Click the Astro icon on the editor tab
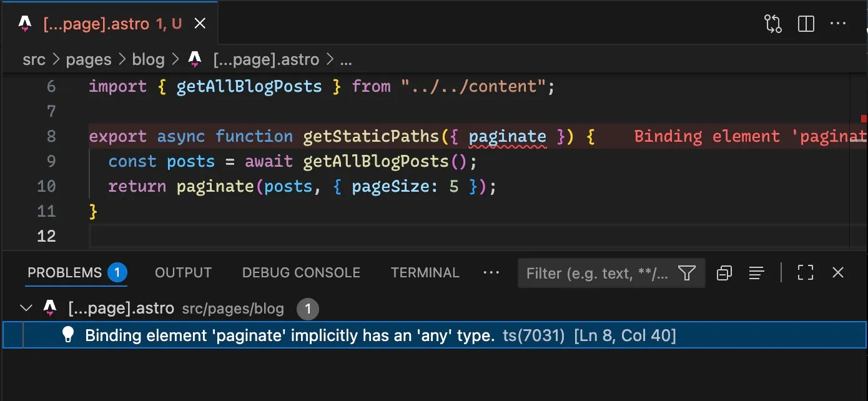Screen dimensions: 868x401 25,23
